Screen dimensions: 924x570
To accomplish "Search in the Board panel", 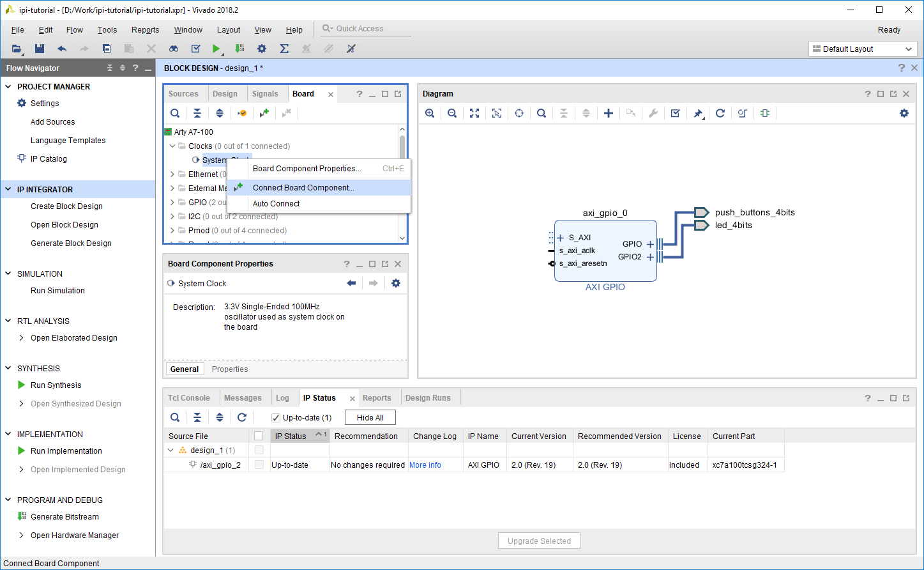I will [x=175, y=113].
